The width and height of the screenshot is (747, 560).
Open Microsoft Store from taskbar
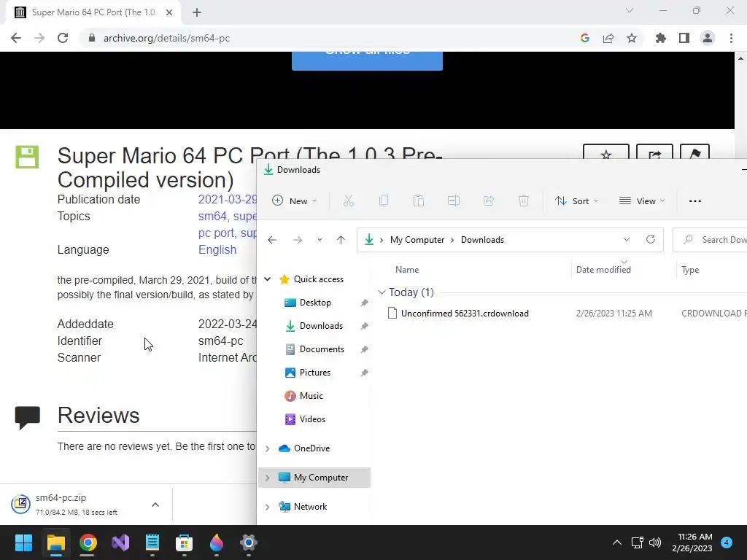pos(184,542)
